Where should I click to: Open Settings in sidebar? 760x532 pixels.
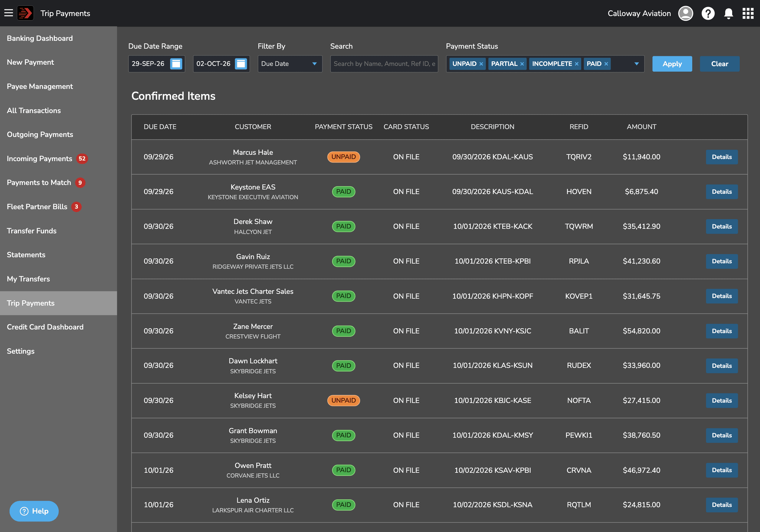(x=59, y=351)
